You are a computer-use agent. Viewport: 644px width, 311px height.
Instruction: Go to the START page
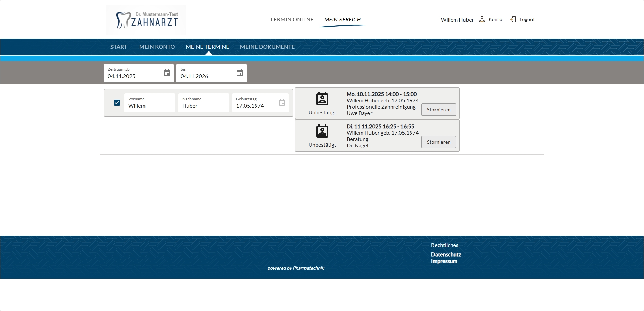click(119, 47)
